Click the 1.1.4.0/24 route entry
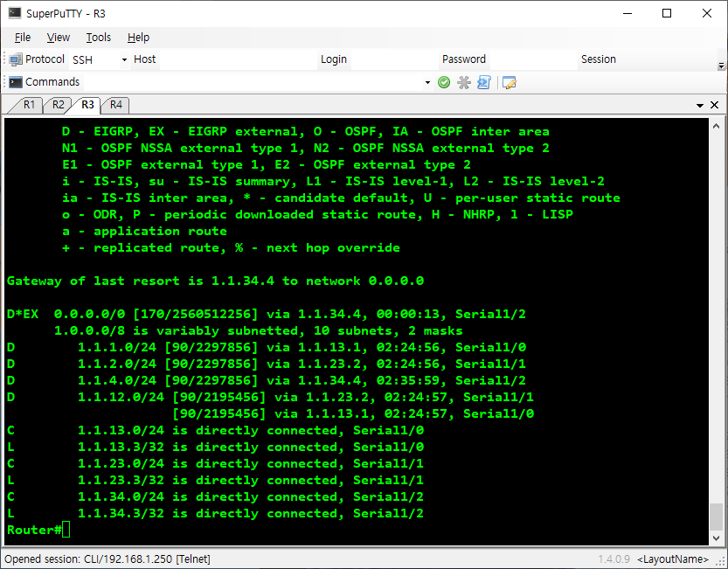This screenshot has width=728, height=569. [x=266, y=380]
